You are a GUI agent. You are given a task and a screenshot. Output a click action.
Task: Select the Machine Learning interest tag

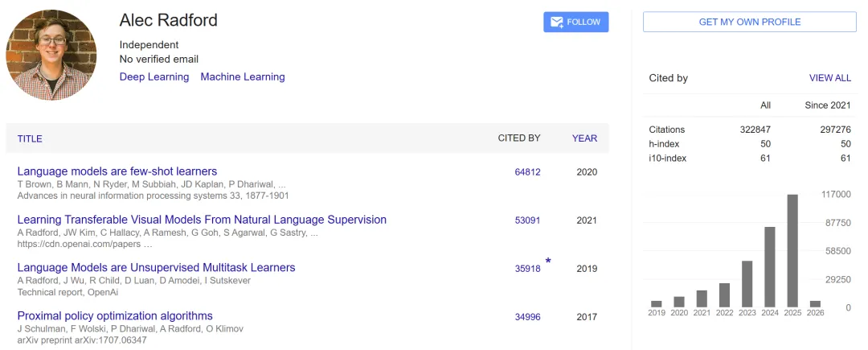pyautogui.click(x=243, y=77)
